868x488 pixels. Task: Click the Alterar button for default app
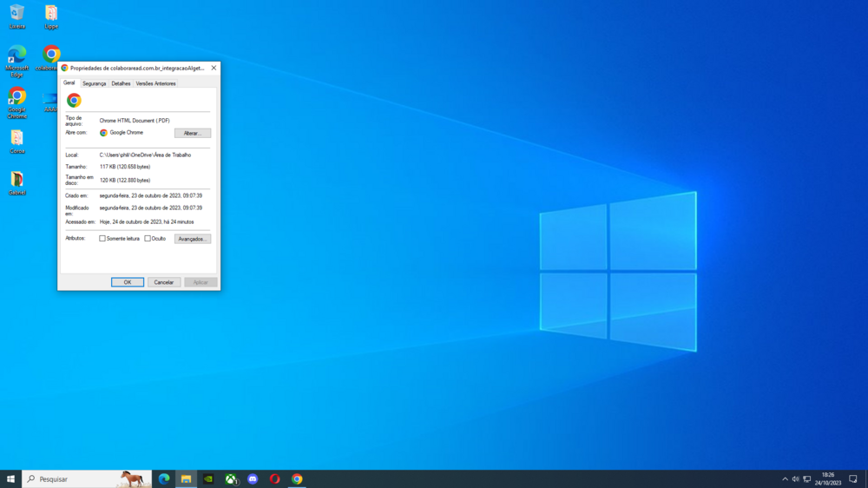[192, 134]
